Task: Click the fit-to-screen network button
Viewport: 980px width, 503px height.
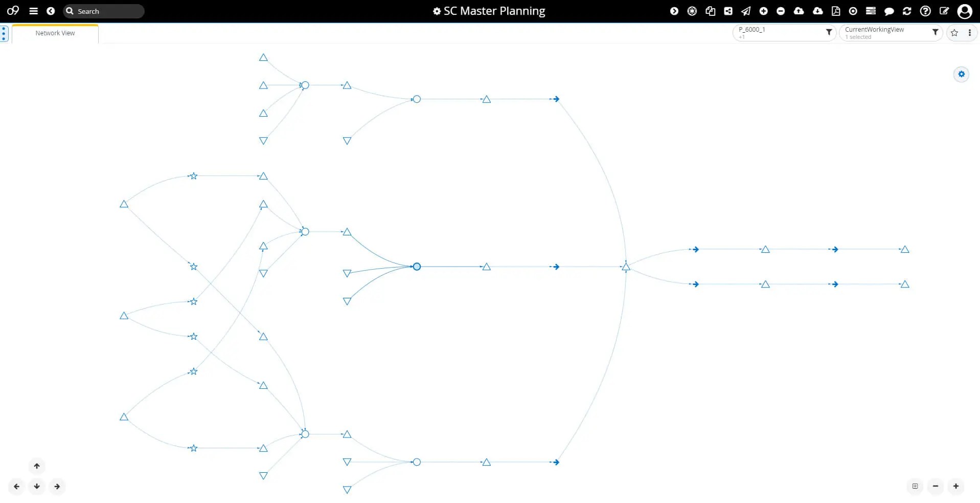Action: (x=915, y=486)
